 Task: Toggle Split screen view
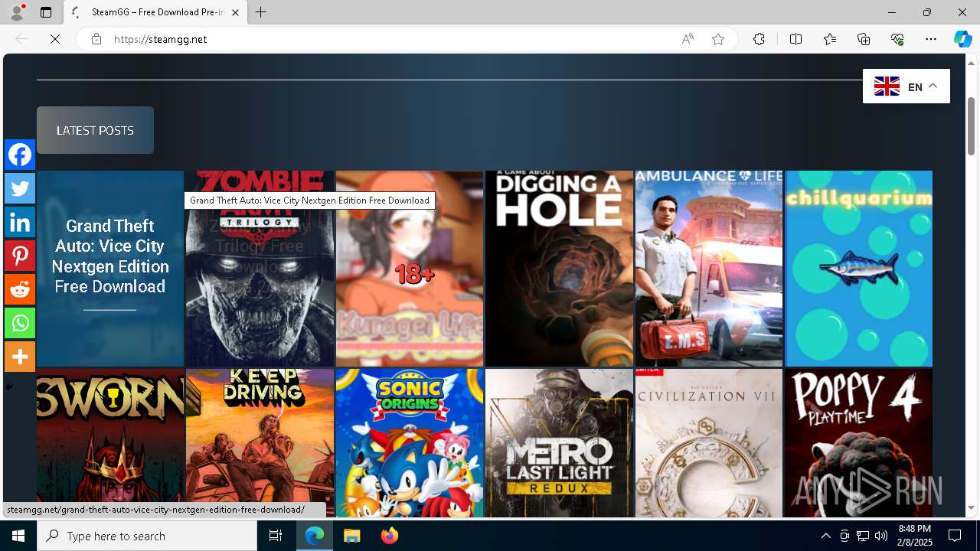[x=795, y=39]
